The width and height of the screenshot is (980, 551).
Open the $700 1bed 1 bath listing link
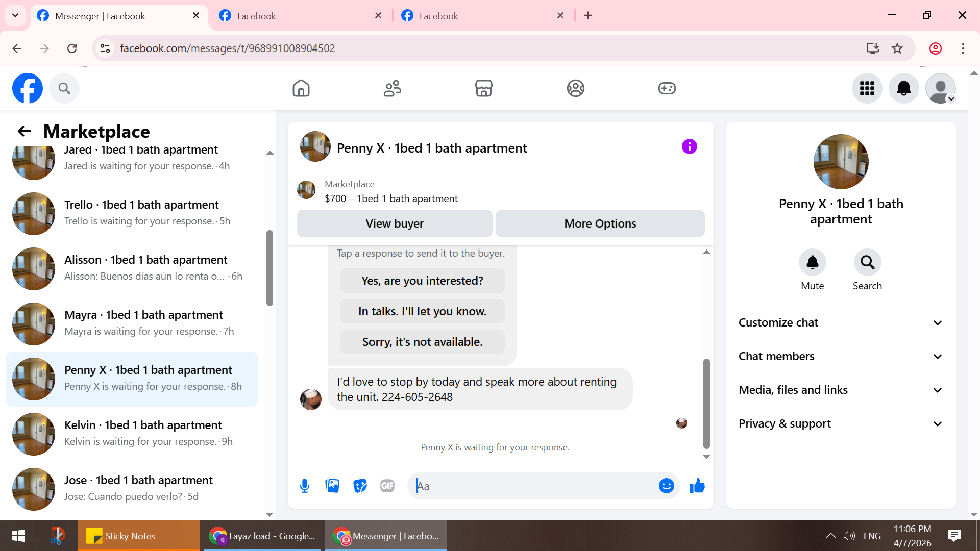point(391,198)
